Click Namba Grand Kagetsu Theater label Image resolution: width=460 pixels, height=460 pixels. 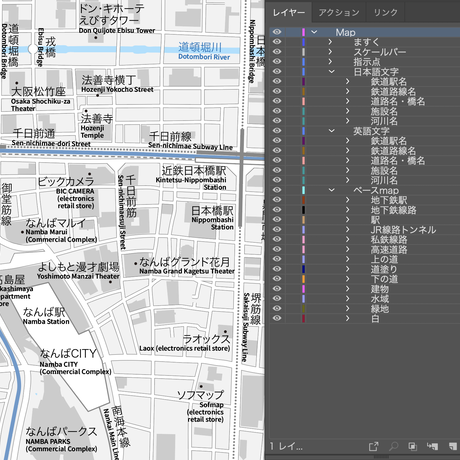pos(187,271)
